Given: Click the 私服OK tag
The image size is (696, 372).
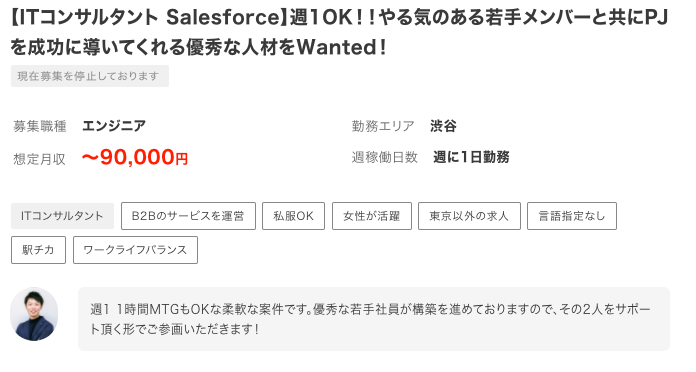Looking at the screenshot, I should click(x=293, y=216).
